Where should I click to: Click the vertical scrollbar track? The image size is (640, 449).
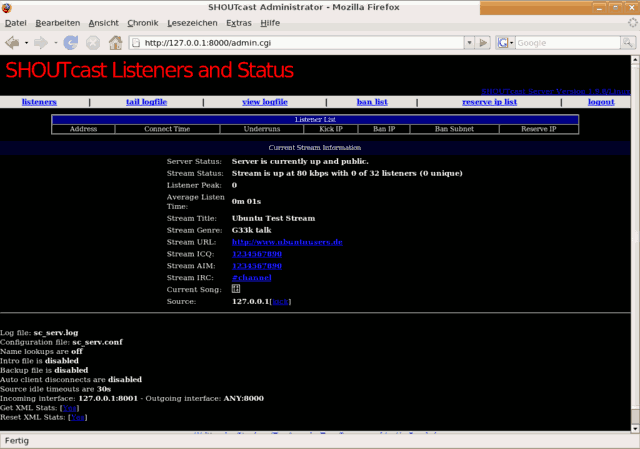pyautogui.click(x=635, y=244)
